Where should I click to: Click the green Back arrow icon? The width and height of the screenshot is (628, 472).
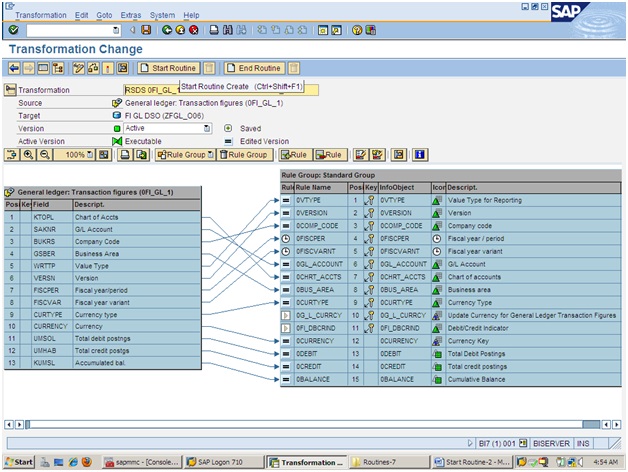167,30
